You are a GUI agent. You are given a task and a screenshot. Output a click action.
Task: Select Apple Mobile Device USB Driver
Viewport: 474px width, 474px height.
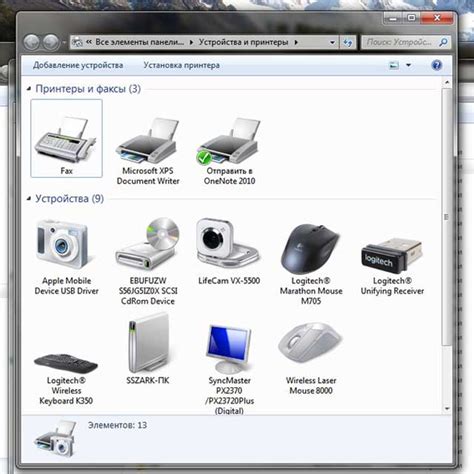click(x=66, y=257)
